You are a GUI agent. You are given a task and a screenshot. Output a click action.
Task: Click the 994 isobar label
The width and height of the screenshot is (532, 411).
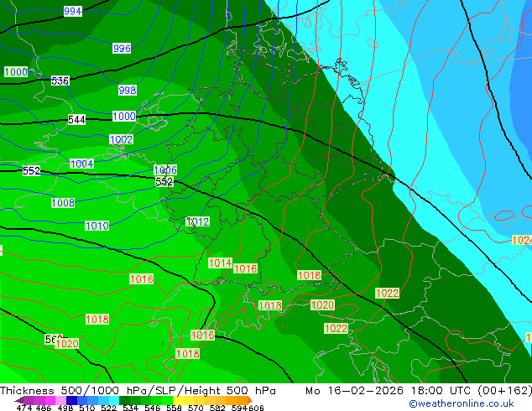point(73,12)
